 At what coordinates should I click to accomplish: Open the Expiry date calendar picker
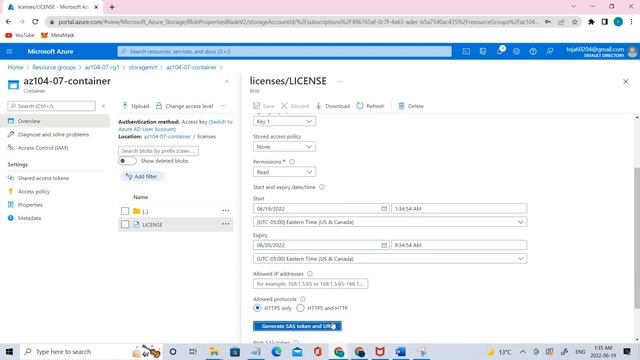(x=384, y=245)
